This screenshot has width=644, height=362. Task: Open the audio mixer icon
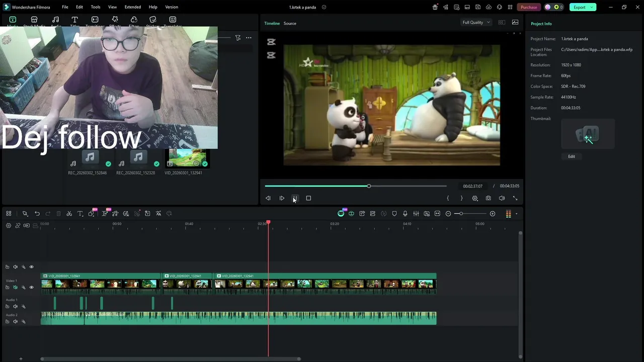click(416, 214)
